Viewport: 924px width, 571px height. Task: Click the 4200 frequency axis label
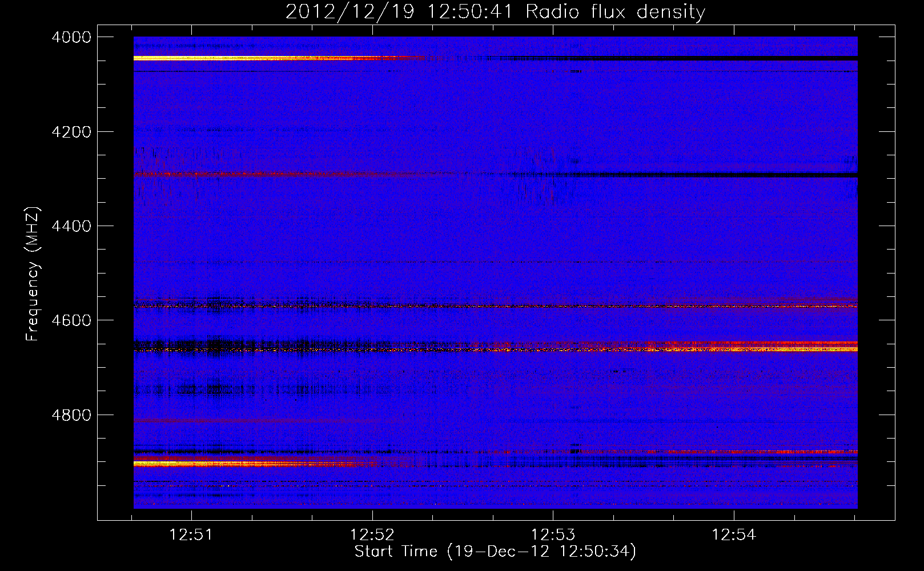71,132
